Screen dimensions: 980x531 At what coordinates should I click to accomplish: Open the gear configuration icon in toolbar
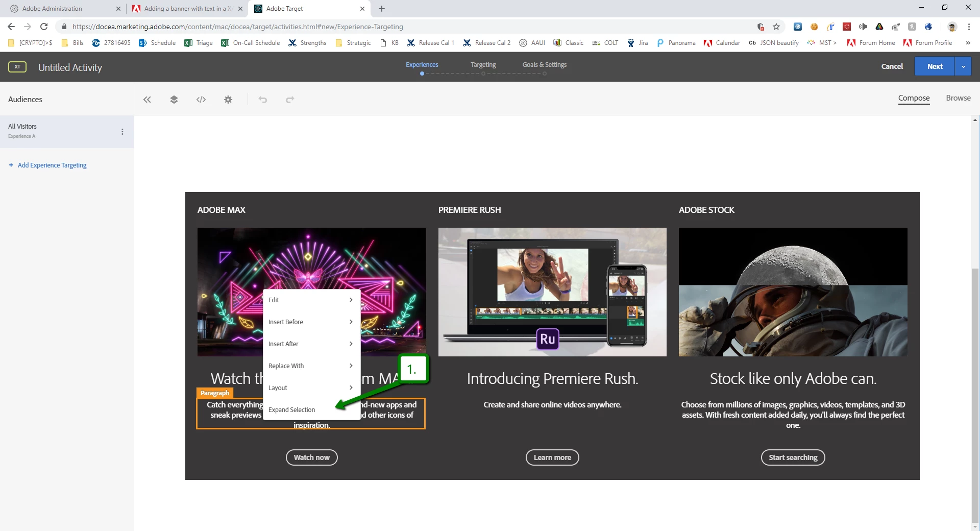coord(228,100)
